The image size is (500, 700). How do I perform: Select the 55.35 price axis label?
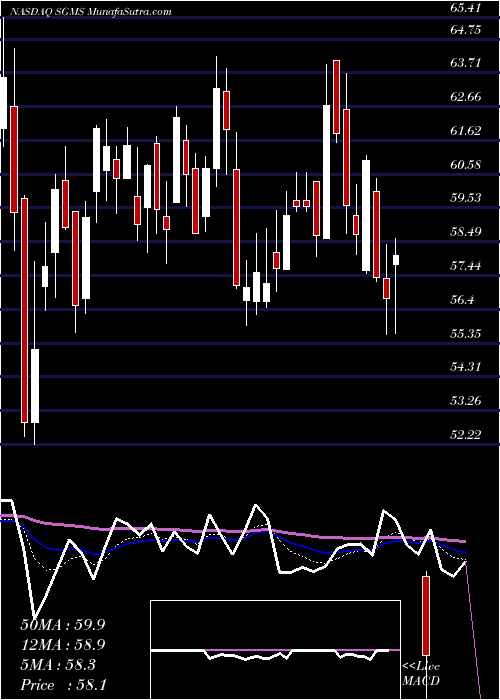tap(466, 333)
